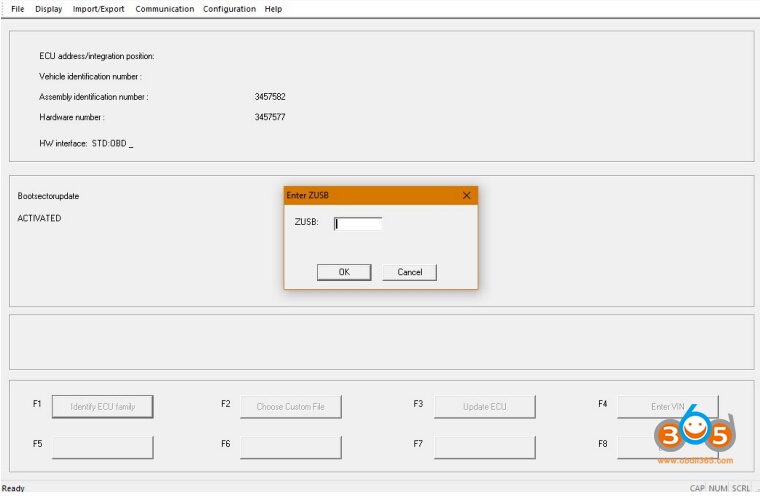This screenshot has width=760, height=496.
Task: Click the blank button beside F5
Action: 102,445
